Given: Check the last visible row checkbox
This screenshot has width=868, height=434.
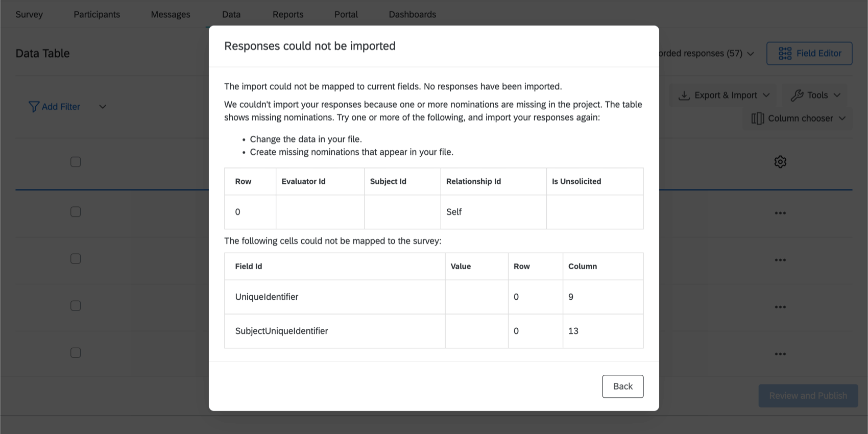Looking at the screenshot, I should tap(75, 352).
